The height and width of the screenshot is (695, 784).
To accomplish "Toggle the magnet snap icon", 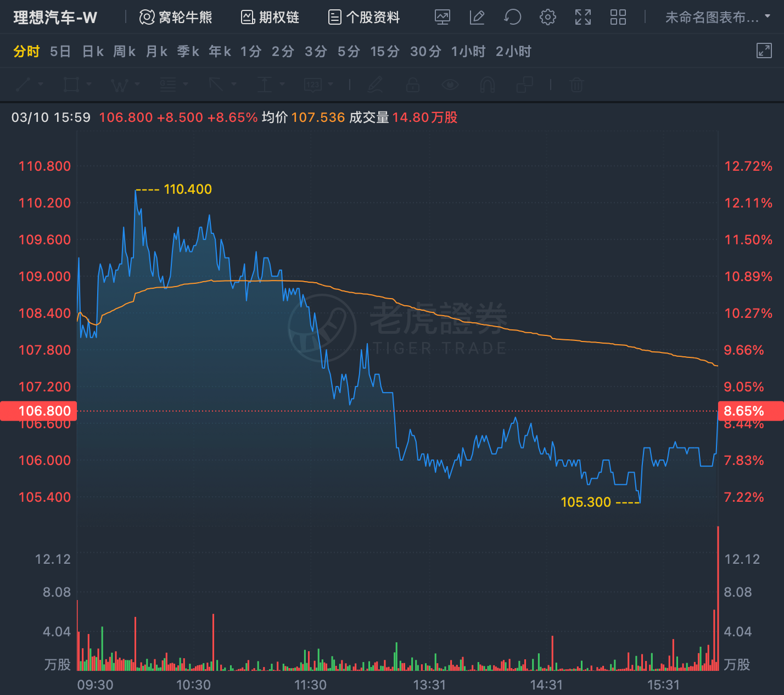I will point(488,85).
